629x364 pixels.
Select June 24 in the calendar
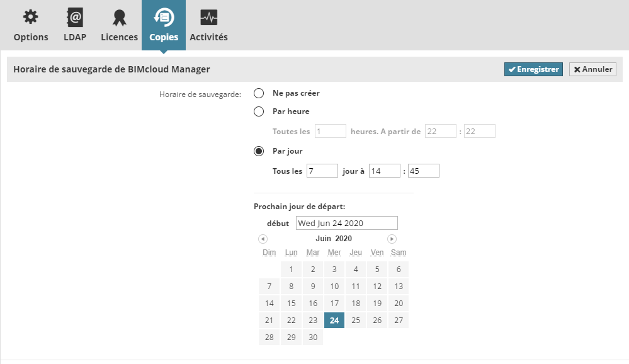coord(334,321)
